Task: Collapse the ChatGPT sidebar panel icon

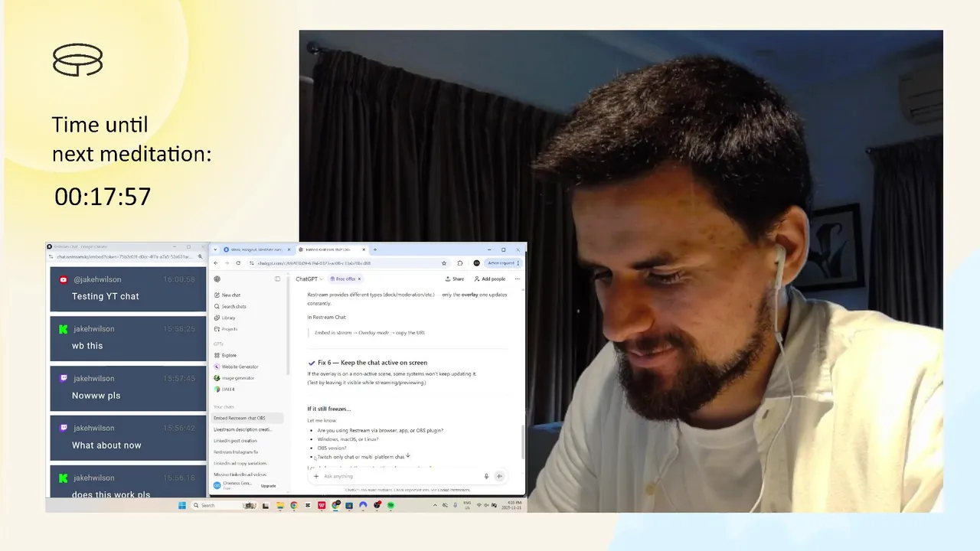Action: point(277,279)
